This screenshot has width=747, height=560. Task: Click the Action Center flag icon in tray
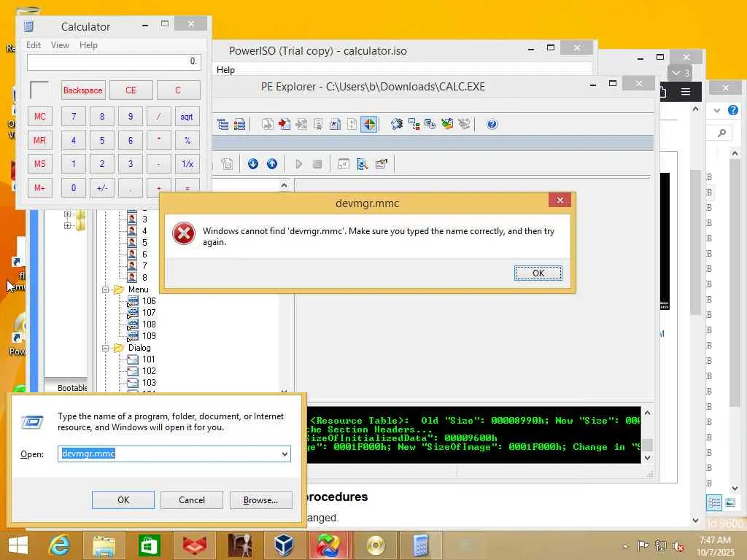(643, 546)
